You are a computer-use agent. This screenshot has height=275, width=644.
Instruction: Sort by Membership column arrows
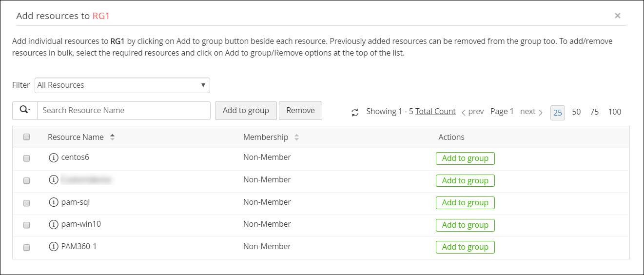click(x=296, y=137)
